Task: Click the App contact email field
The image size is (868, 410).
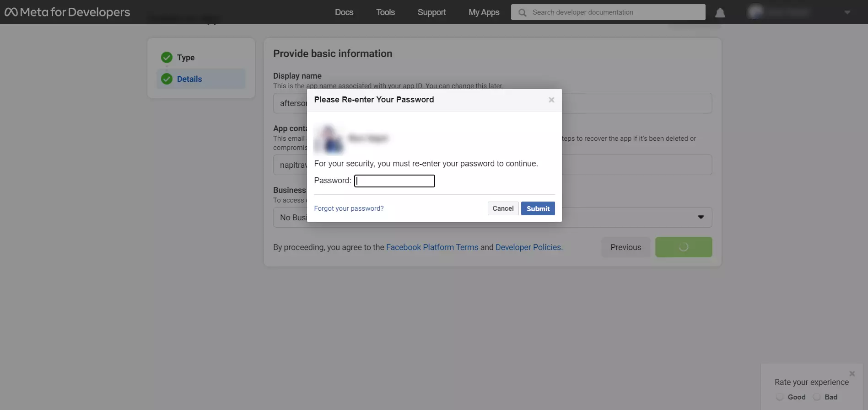Action: tap(492, 165)
